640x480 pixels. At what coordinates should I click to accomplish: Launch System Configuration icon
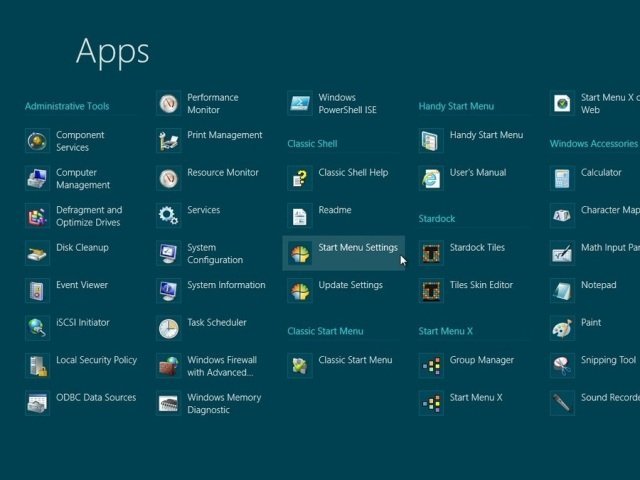[x=169, y=253]
